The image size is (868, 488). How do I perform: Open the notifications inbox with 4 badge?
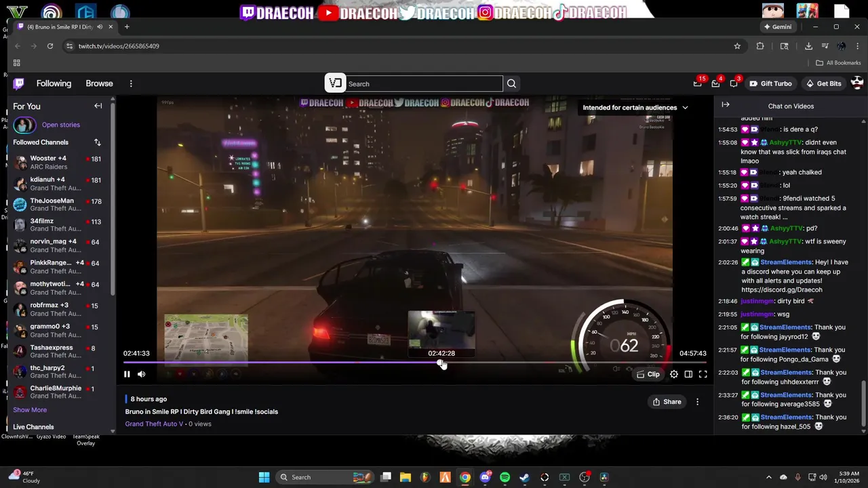click(x=716, y=83)
